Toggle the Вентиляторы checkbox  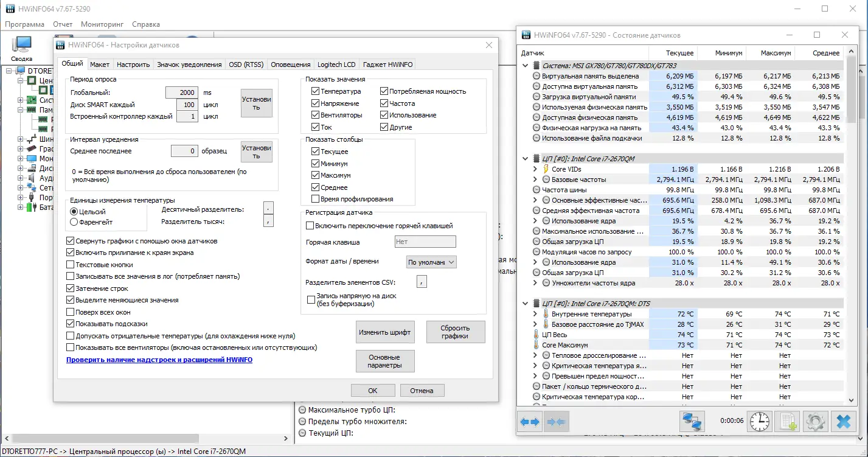pyautogui.click(x=315, y=115)
